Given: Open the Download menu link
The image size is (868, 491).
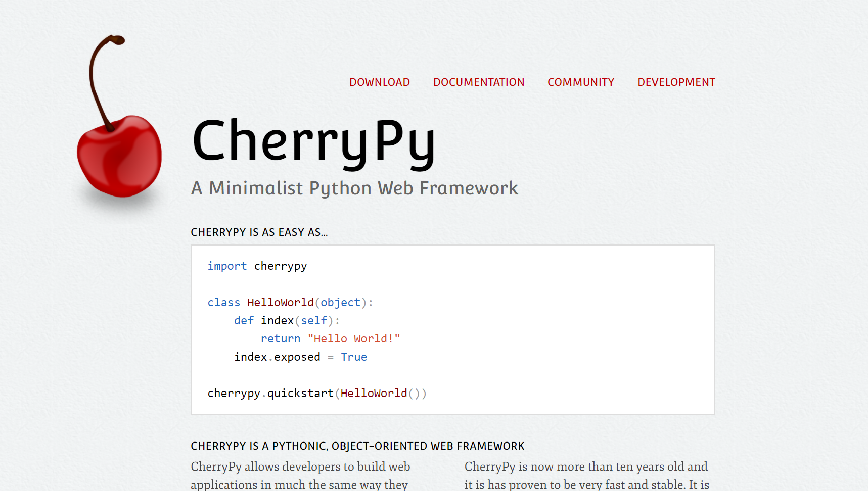Looking at the screenshot, I should coord(380,82).
